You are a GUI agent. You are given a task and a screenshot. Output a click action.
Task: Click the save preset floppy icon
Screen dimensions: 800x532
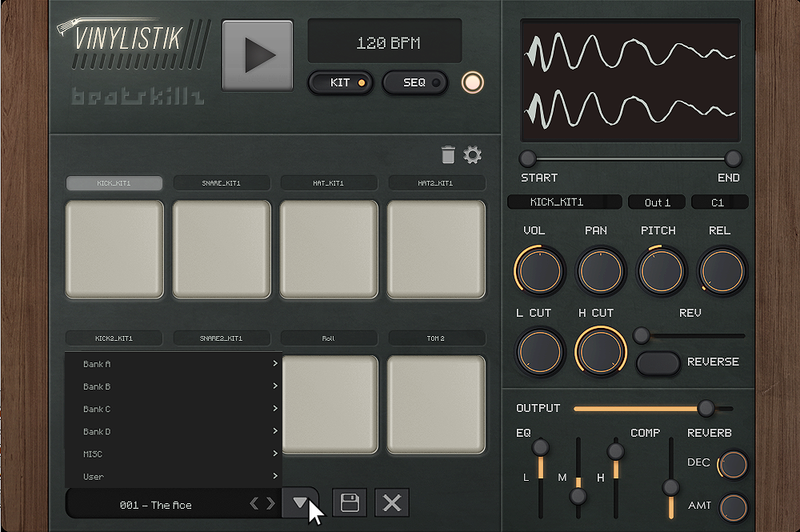[x=350, y=503]
